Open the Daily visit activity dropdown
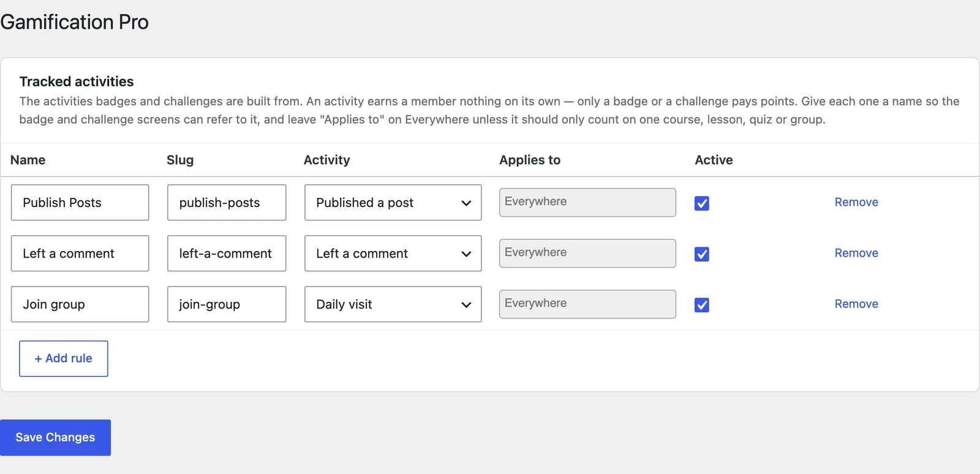The width and height of the screenshot is (980, 474). click(393, 304)
